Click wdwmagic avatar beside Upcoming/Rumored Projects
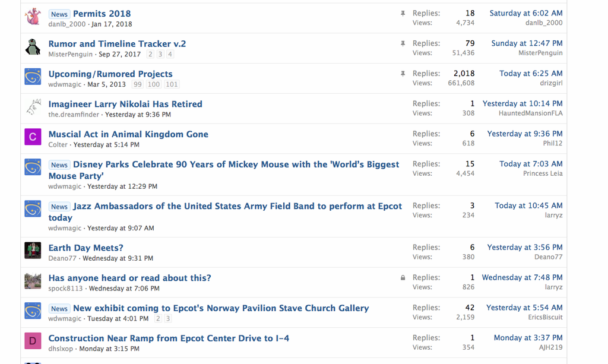 coord(33,77)
